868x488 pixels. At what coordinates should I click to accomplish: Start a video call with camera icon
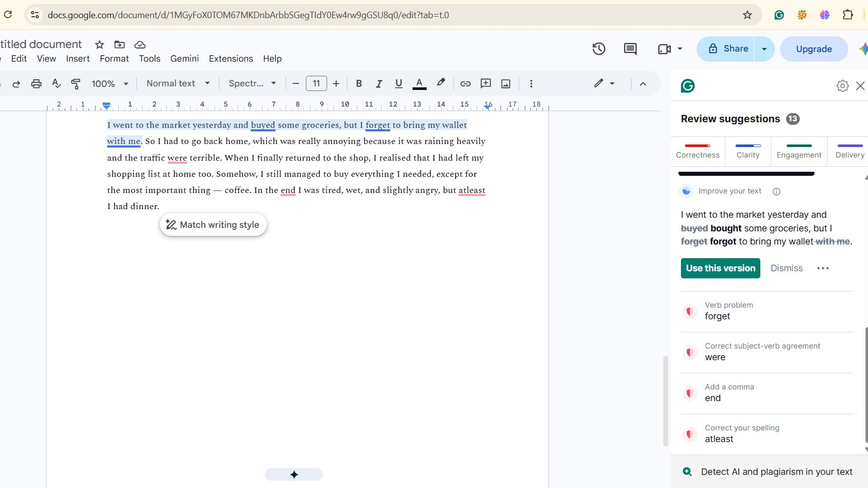[x=664, y=49]
